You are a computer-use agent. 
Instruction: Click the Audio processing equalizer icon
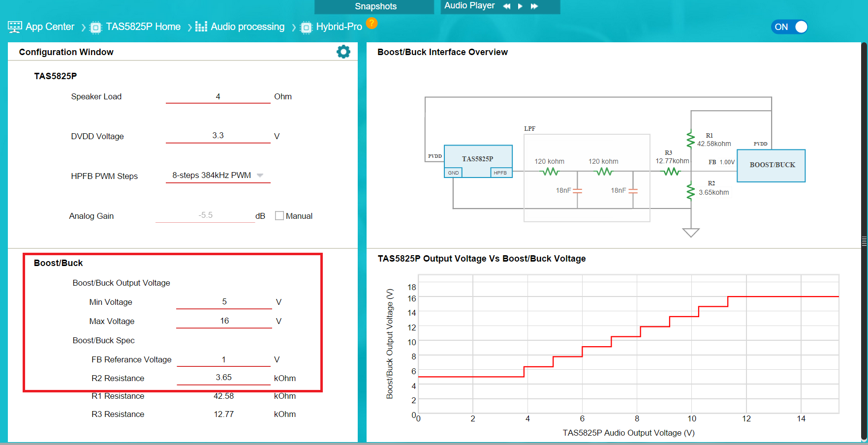click(x=201, y=27)
